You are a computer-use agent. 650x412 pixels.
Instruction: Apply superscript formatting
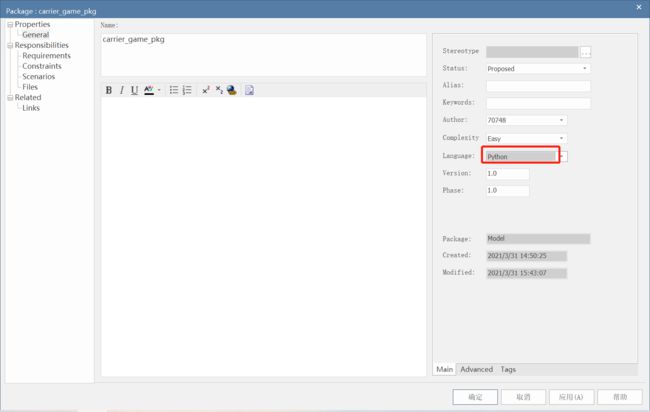pos(206,90)
